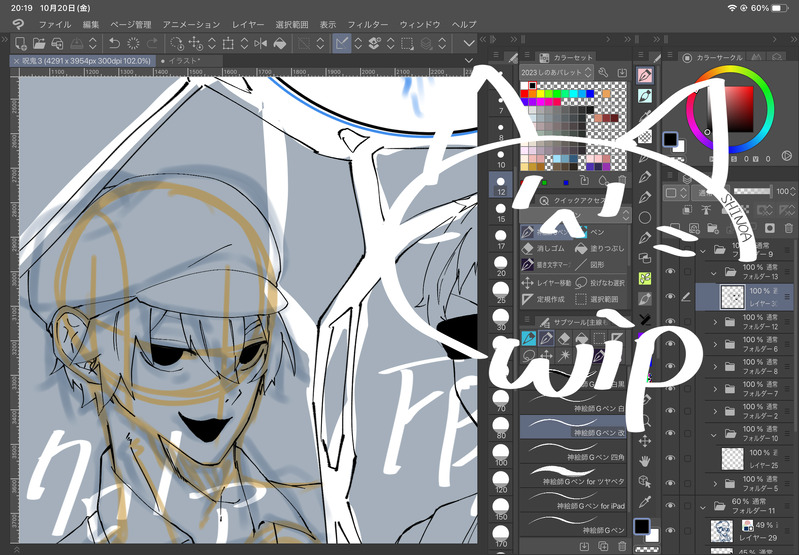This screenshot has height=555, width=799.
Task: Open the color set wrench settings icon
Action: 603,72
